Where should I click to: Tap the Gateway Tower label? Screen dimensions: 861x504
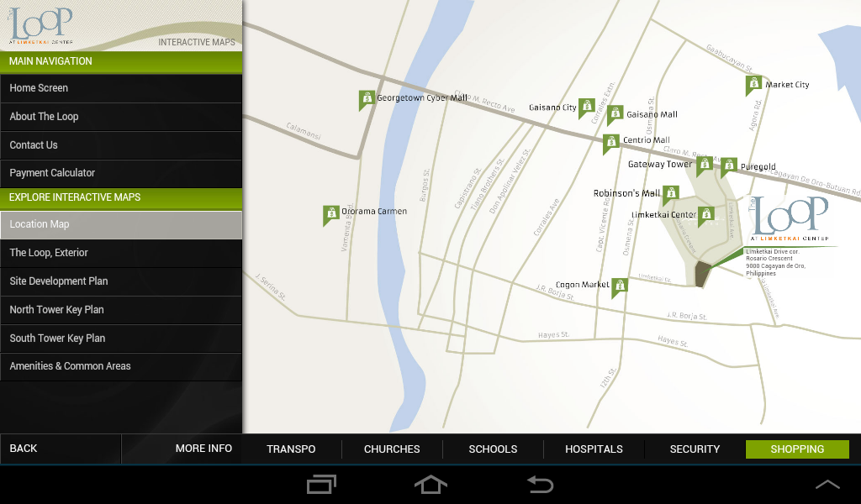(660, 164)
